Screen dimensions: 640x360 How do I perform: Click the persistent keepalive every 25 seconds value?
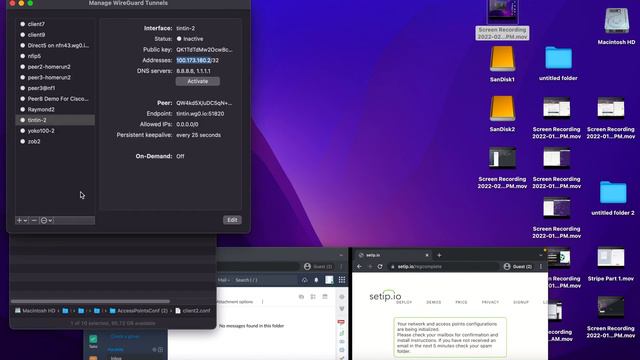198,135
